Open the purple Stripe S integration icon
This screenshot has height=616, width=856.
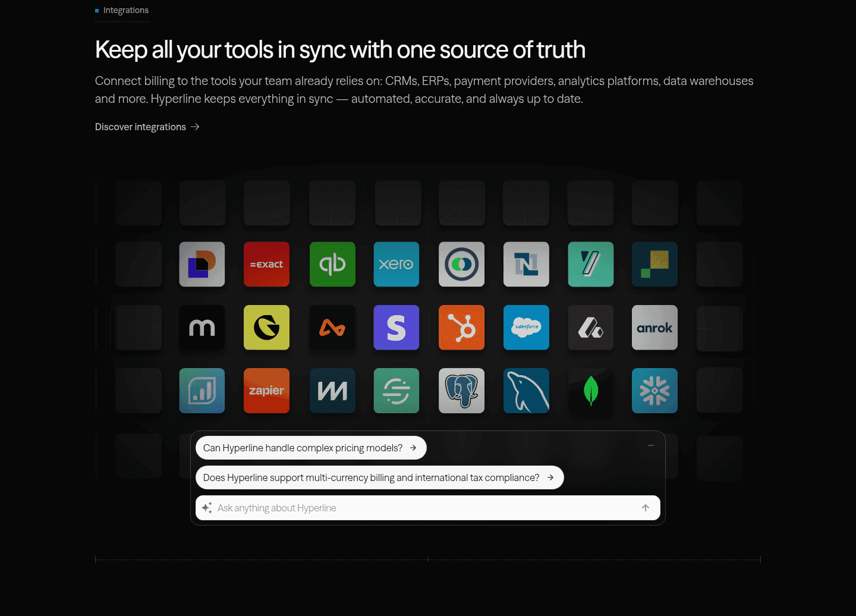tap(396, 328)
